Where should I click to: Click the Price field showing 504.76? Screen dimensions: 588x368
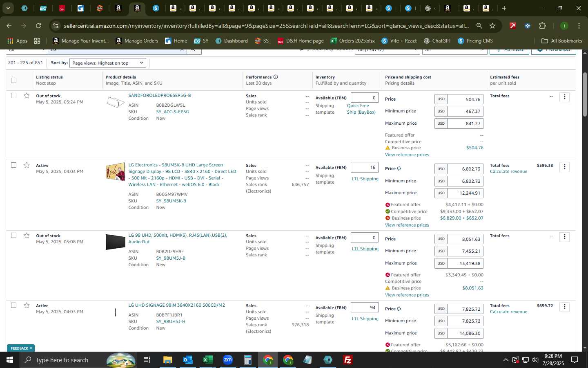[x=465, y=99]
